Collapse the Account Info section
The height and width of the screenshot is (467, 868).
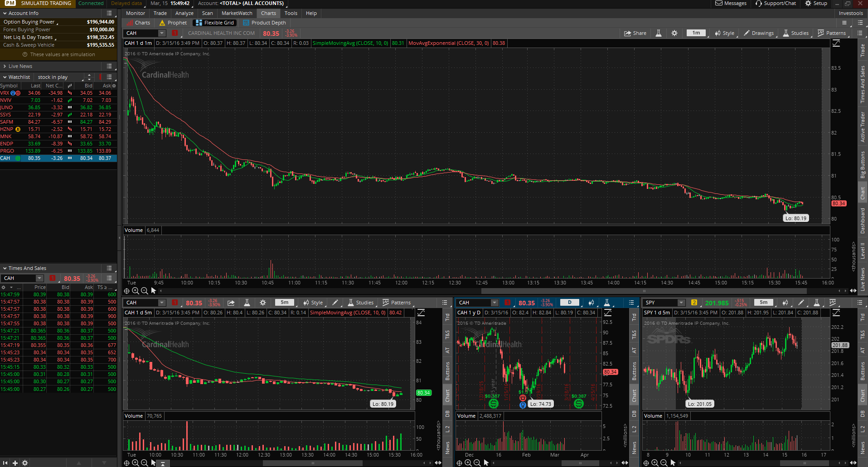(5, 13)
